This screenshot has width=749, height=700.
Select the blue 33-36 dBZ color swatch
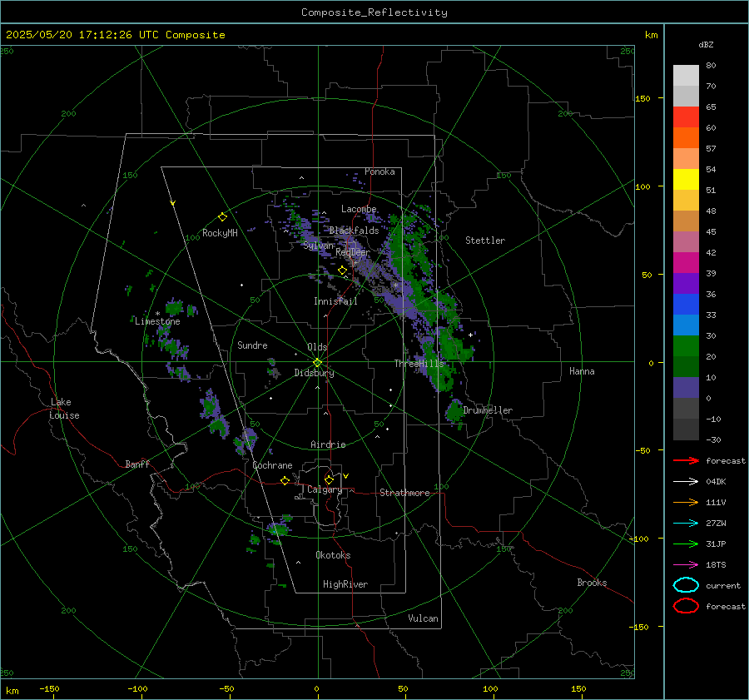coord(686,305)
